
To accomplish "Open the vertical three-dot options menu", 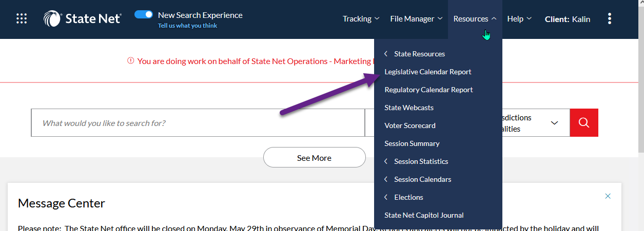I will click(610, 19).
